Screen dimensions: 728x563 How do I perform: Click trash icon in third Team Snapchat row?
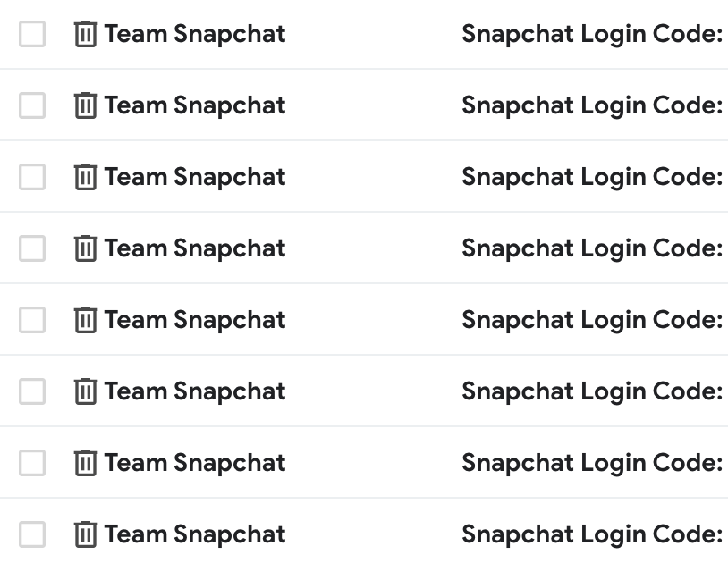pyautogui.click(x=86, y=177)
